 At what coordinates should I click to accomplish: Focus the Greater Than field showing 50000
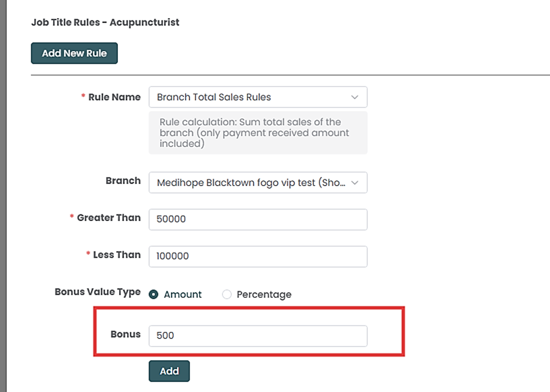[x=258, y=219]
